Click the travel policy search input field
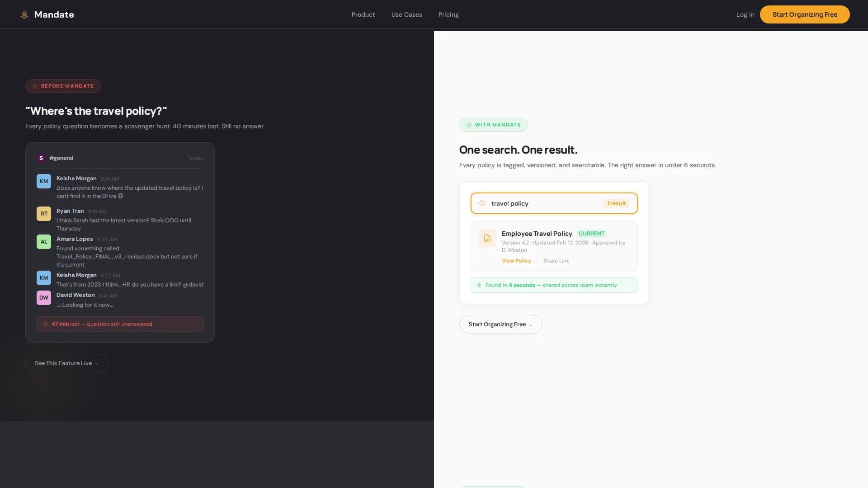 click(542, 203)
